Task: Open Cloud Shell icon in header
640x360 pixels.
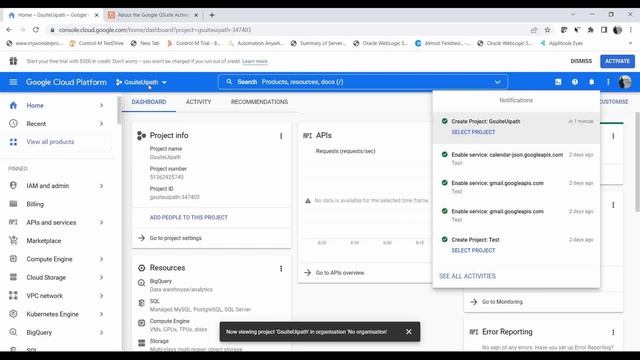Action: pyautogui.click(x=558, y=82)
